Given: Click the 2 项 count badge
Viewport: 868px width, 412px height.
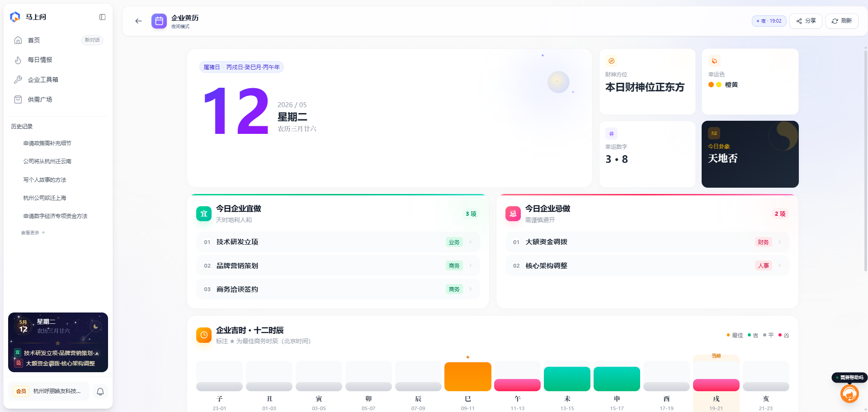Looking at the screenshot, I should pos(780,214).
